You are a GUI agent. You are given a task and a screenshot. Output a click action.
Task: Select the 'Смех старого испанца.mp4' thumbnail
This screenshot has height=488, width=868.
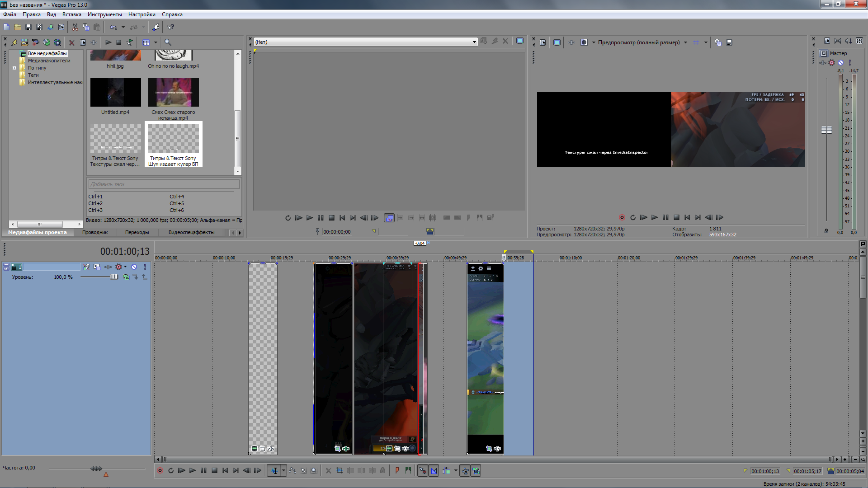tap(174, 92)
